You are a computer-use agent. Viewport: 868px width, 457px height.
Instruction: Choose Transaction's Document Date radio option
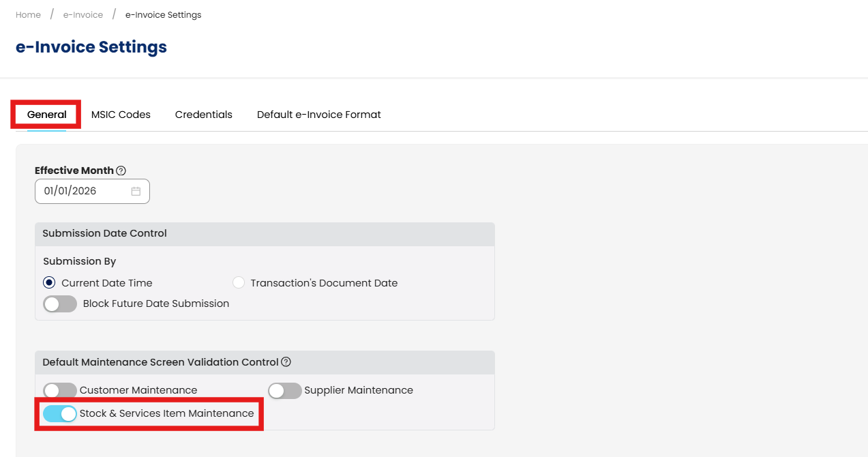pyautogui.click(x=239, y=283)
